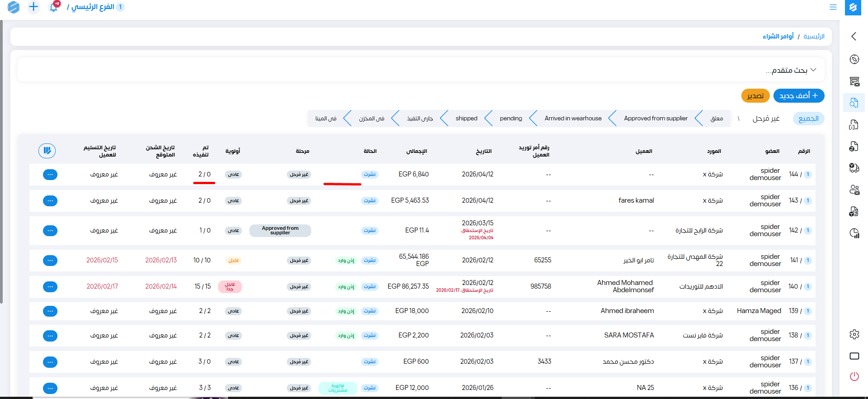The height and width of the screenshot is (399, 868).
Task: Open the dashboard gauge icon in sidebar
Action: (x=854, y=59)
